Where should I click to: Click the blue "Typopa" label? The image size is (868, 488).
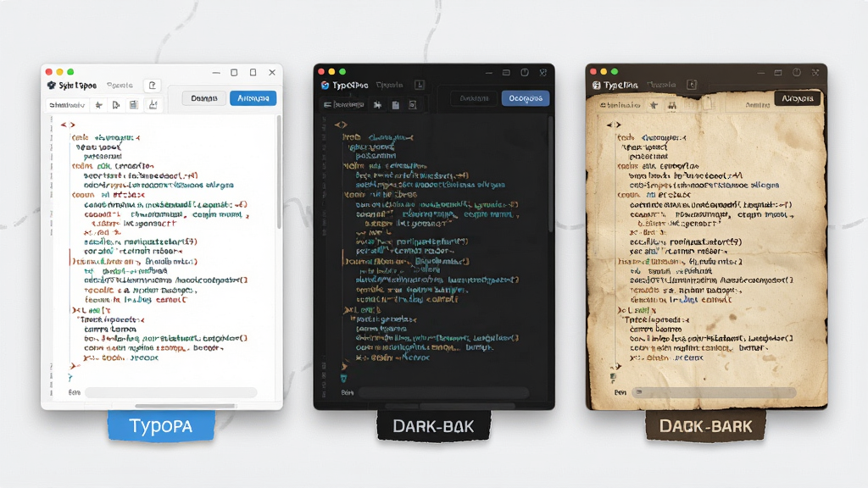click(161, 426)
